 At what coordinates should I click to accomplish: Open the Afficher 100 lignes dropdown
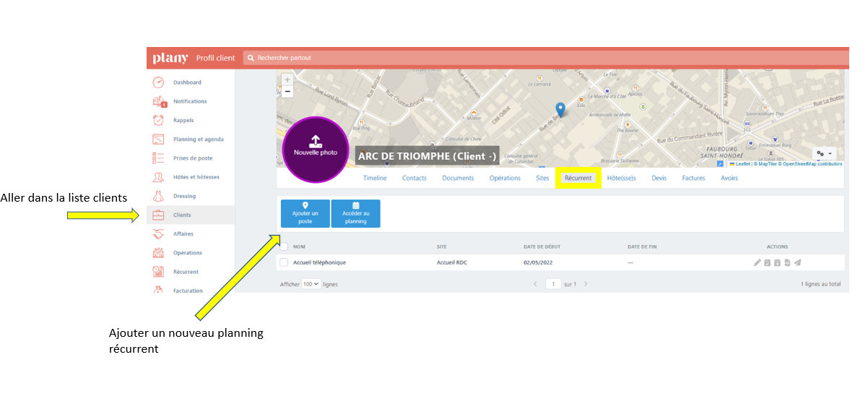point(311,284)
